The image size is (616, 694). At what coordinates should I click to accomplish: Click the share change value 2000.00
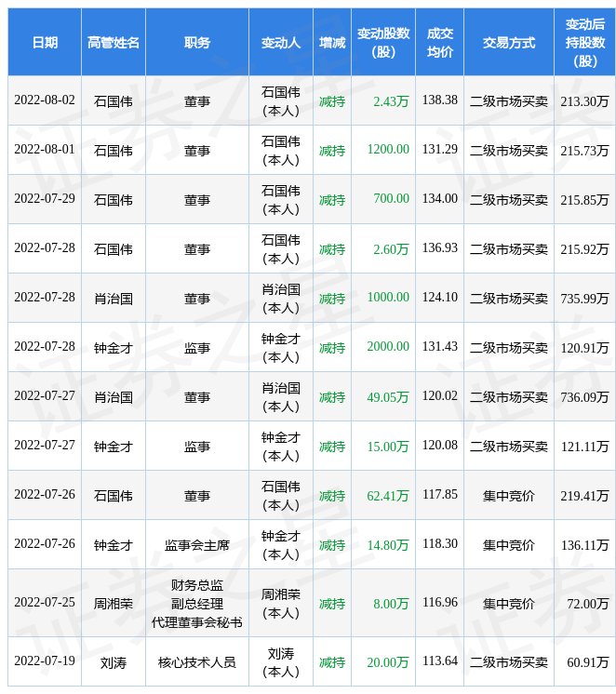tap(388, 346)
